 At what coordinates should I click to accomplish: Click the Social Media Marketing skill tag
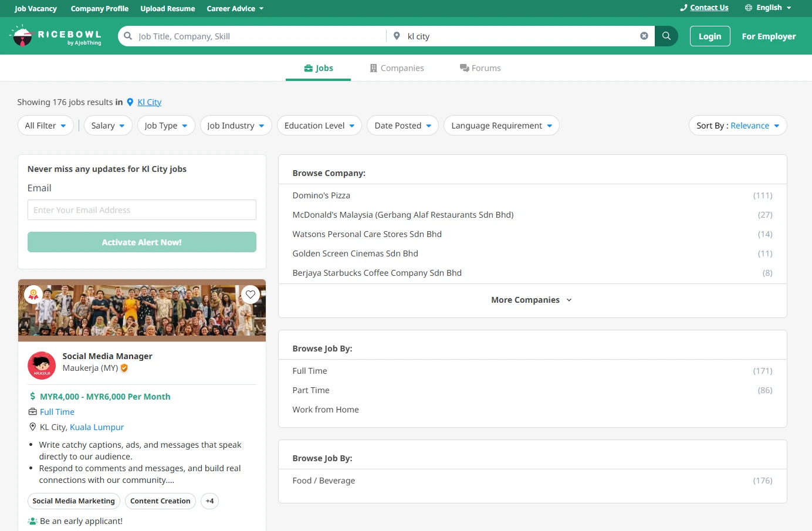point(74,501)
